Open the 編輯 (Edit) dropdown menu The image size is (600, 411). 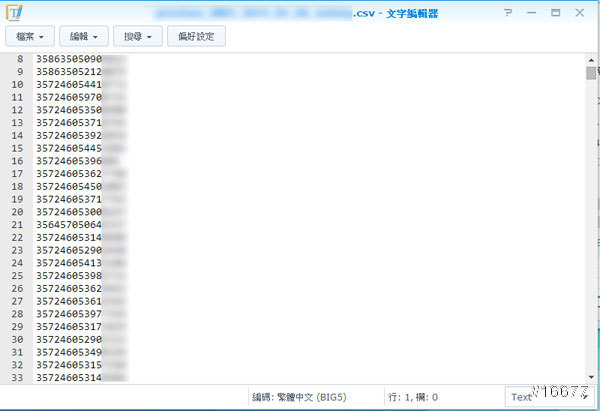[84, 36]
